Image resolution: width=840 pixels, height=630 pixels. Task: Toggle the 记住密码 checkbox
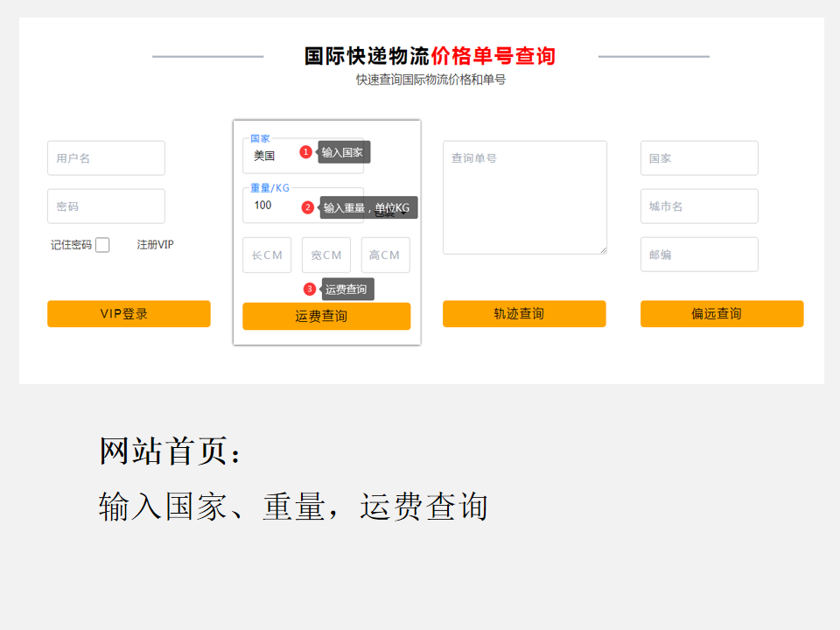[x=102, y=245]
